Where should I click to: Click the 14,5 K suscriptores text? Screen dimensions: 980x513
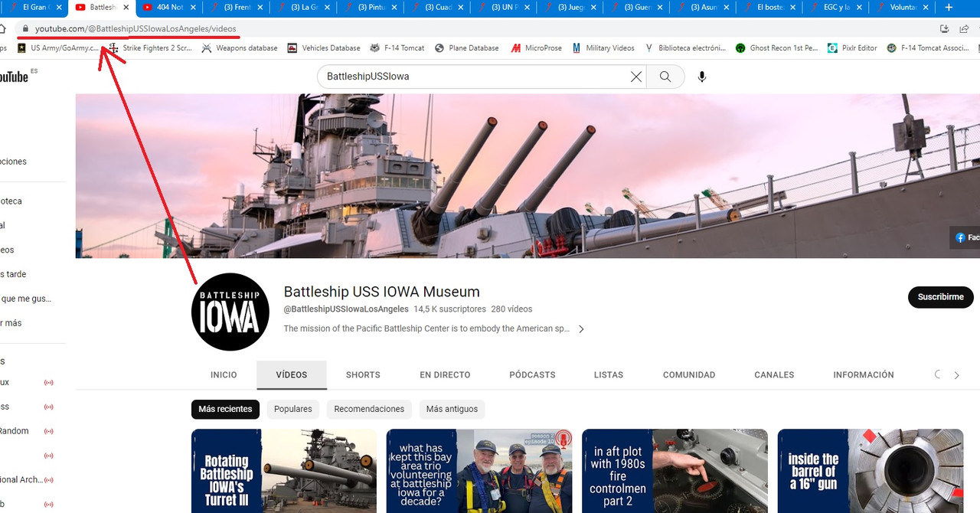[x=450, y=309]
